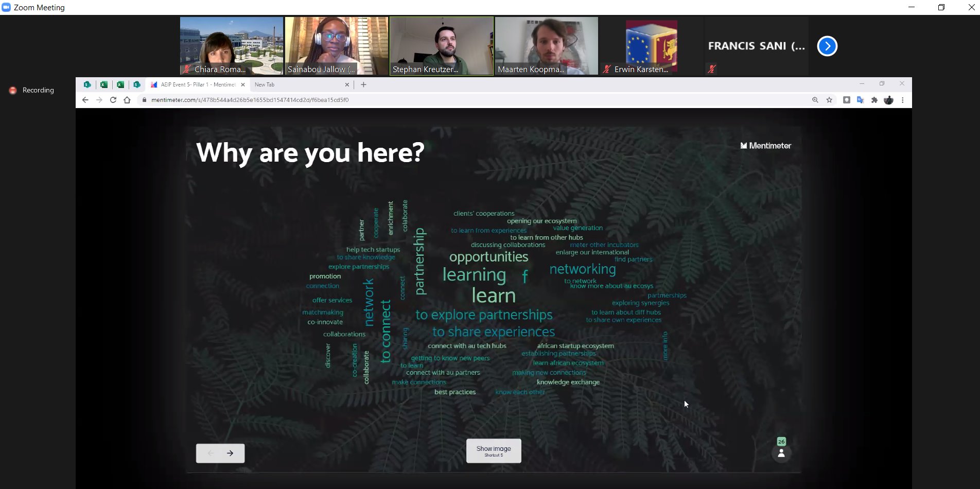Image resolution: width=980 pixels, height=489 pixels.
Task: Click 'to explore partnerships' in the cloud
Action: 484,315
